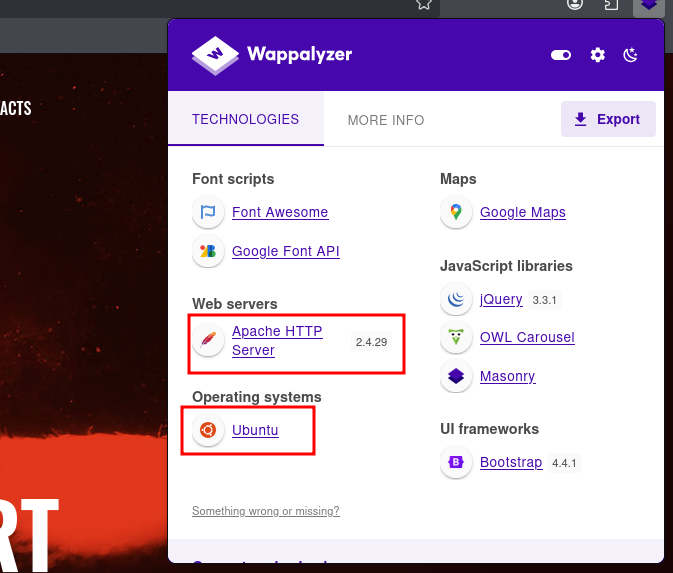Open the jQuery link
673x573 pixels.
click(x=501, y=299)
